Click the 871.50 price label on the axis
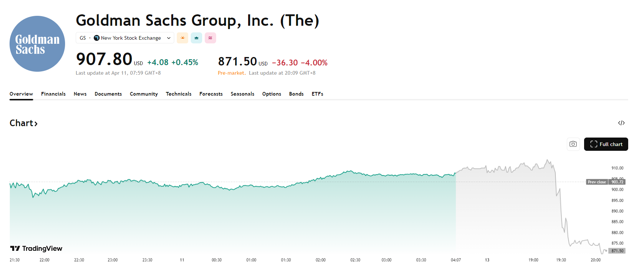The image size is (644, 274). click(617, 251)
